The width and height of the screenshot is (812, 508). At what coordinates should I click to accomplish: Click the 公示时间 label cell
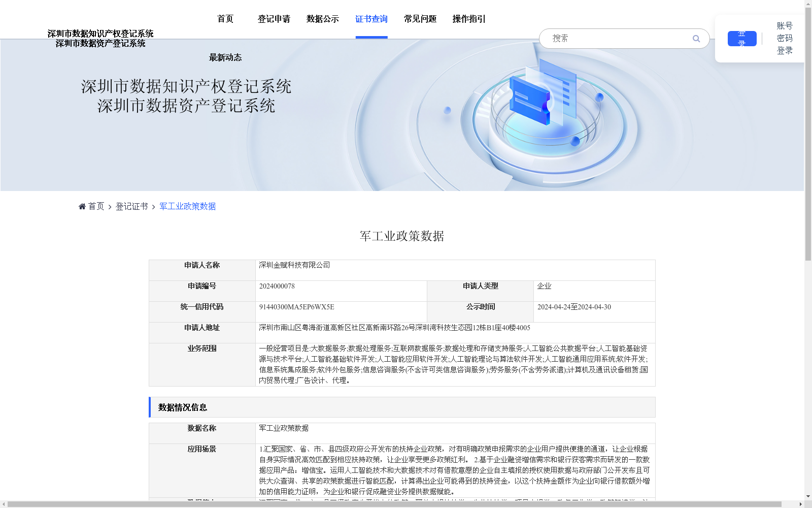click(x=480, y=312)
